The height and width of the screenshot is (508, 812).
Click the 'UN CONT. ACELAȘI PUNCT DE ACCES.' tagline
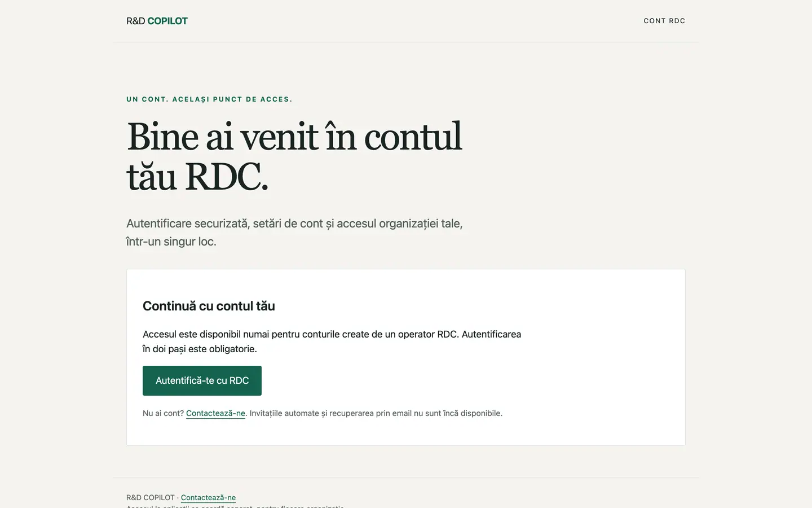click(x=209, y=99)
